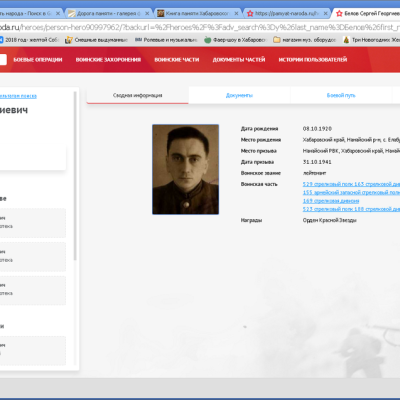This screenshot has height=400, width=400.
Task: Close the 'Книга памяти Хабаровского' browser tab
Action: [236, 13]
